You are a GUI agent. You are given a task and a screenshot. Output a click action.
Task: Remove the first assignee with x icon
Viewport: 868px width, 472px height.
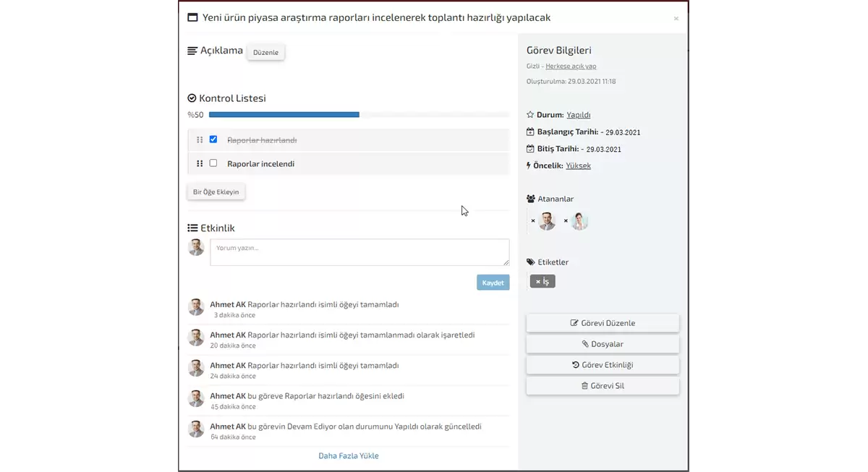(533, 220)
